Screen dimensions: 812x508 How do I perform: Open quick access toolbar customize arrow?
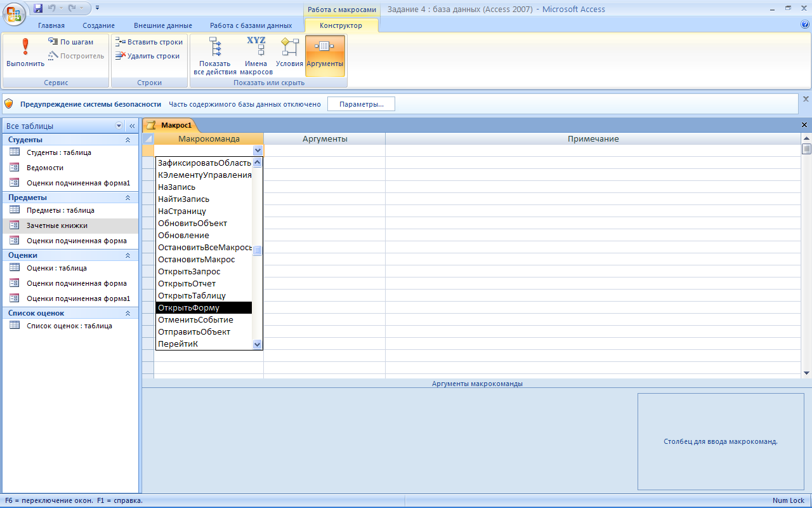(x=97, y=8)
